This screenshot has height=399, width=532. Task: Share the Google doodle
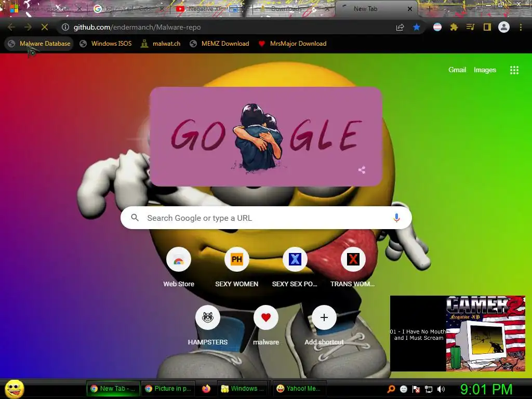point(362,170)
